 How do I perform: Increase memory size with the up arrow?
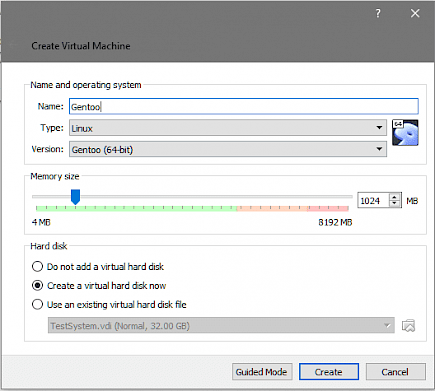point(395,197)
